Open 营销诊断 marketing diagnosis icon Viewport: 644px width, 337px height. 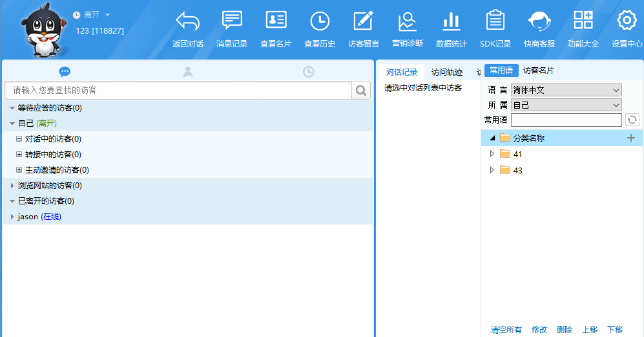pos(408,21)
